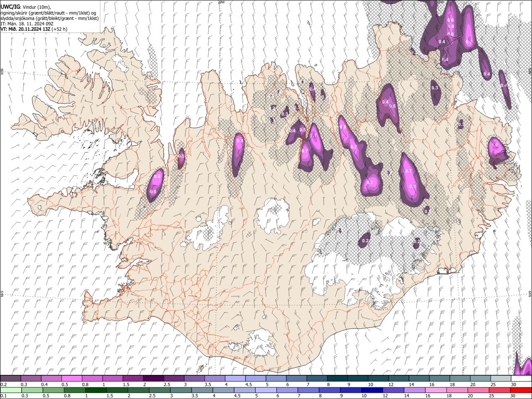Select dark green 1 swatch in lower legend row
The image size is (532, 399).
95,390
